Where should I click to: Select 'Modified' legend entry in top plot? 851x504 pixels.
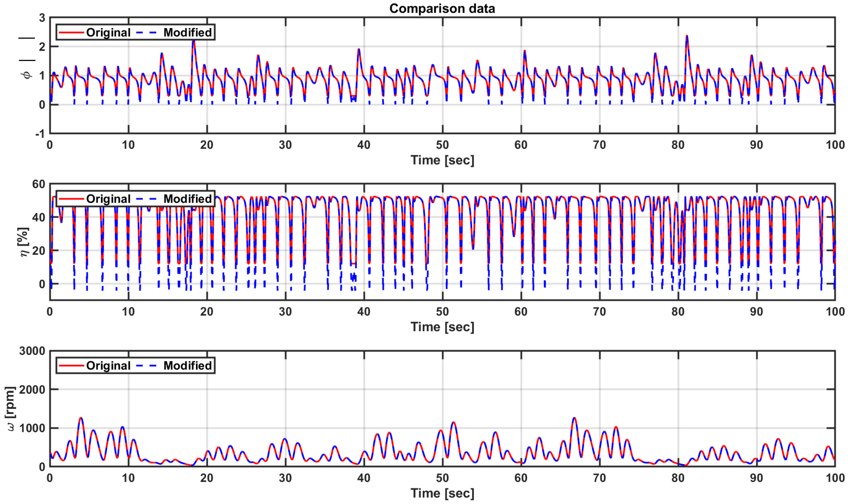pos(187,33)
